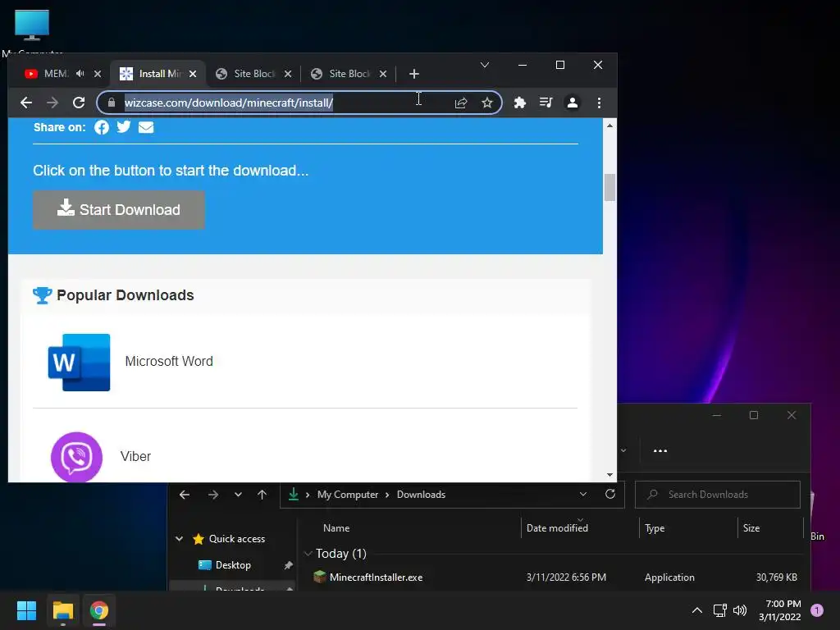840x630 pixels.
Task: Open recent locations dropdown in Explorer
Action: (238, 495)
